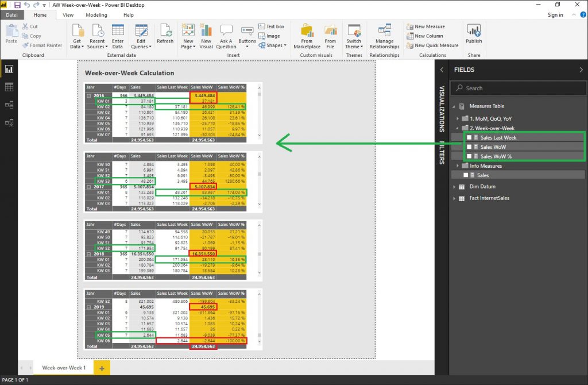Switch to Model view in the left sidebar
Viewport: 588px width, 385px height.
click(x=9, y=104)
